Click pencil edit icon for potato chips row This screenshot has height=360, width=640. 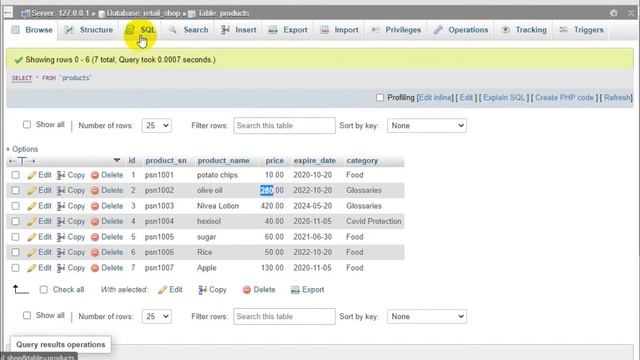pos(32,175)
